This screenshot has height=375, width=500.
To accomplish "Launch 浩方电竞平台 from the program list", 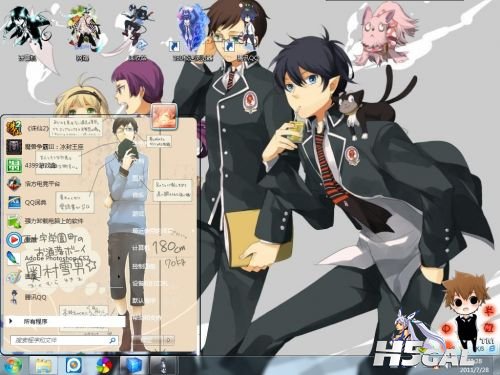I will pyautogui.click(x=33, y=184).
